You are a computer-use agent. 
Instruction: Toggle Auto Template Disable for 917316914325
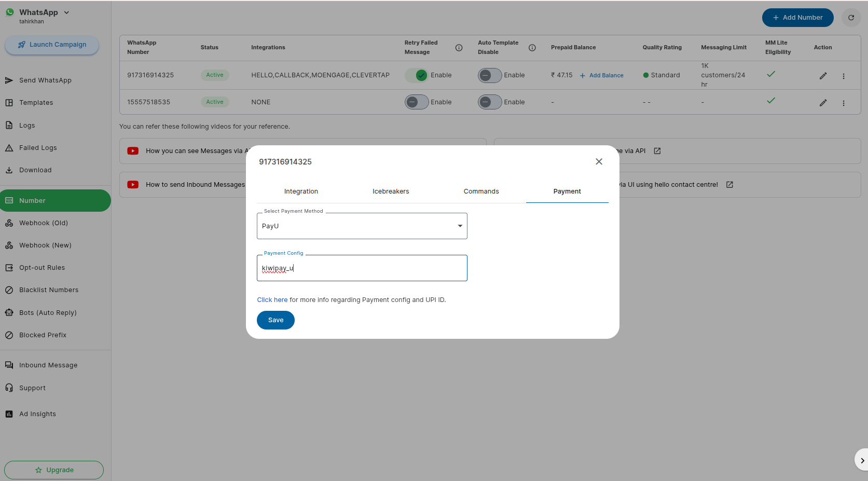click(x=490, y=75)
